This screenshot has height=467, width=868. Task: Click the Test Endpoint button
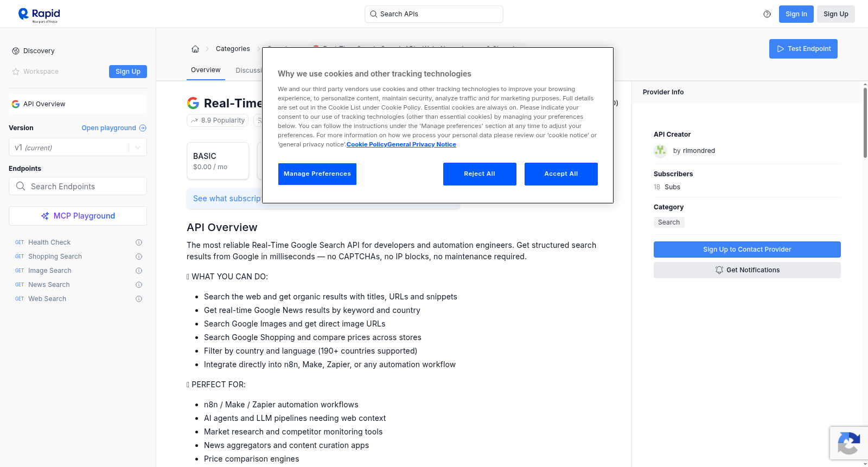pos(803,49)
